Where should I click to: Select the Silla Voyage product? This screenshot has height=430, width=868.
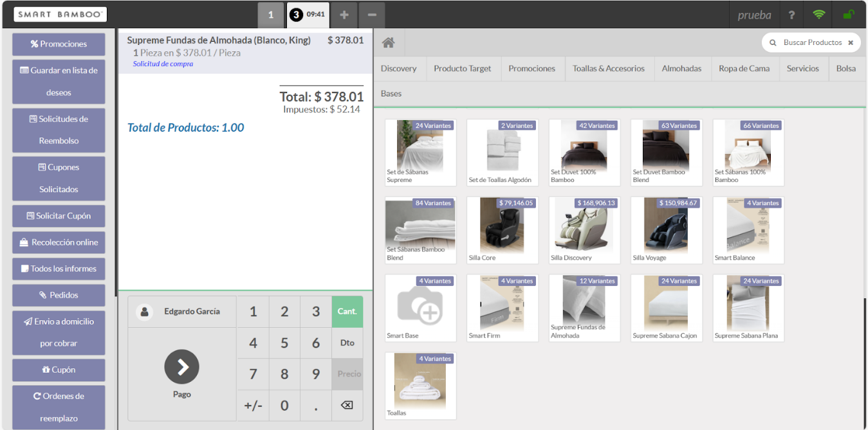coord(667,230)
